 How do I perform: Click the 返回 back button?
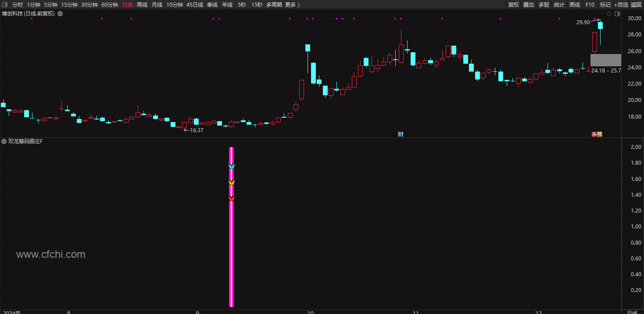(636, 5)
